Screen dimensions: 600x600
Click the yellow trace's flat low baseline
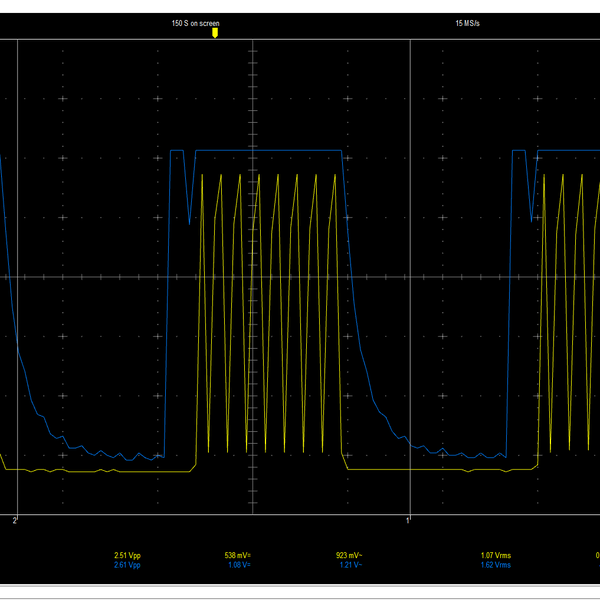pos(96,471)
